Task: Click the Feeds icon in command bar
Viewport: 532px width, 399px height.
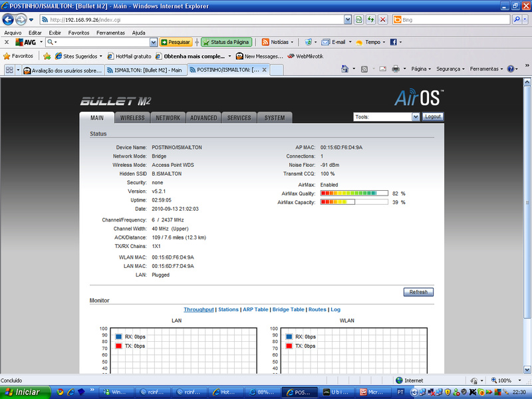Action: coord(364,69)
